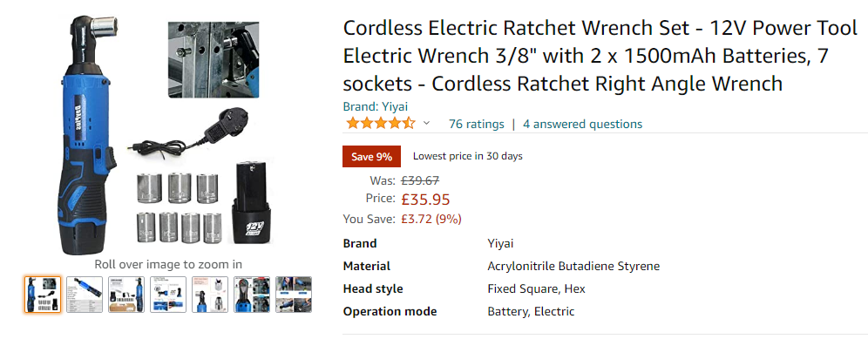Click the 4.5 star rating icons
Screen dimensions: 868x339
(x=380, y=124)
